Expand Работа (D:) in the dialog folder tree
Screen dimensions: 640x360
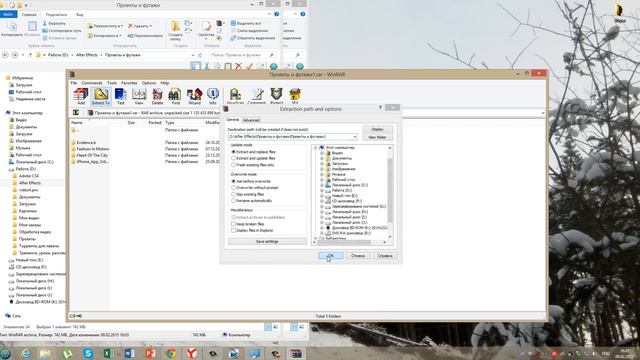coord(322,190)
